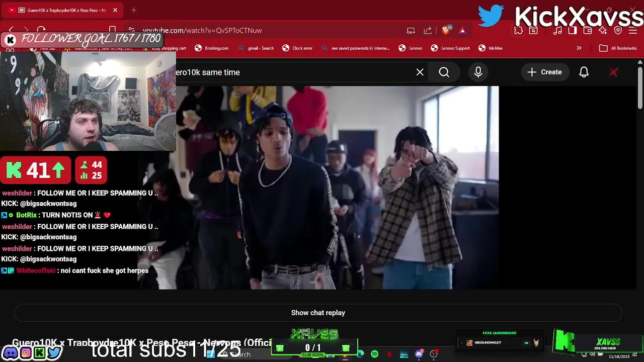Open YouTube notifications bell
This screenshot has width=644, height=362.
click(584, 72)
